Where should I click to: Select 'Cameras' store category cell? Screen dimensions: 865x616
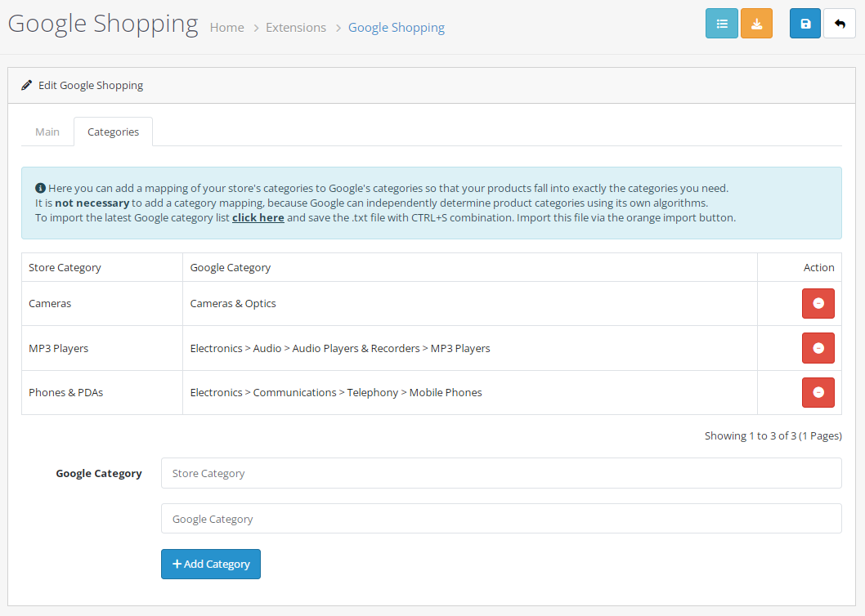(102, 303)
